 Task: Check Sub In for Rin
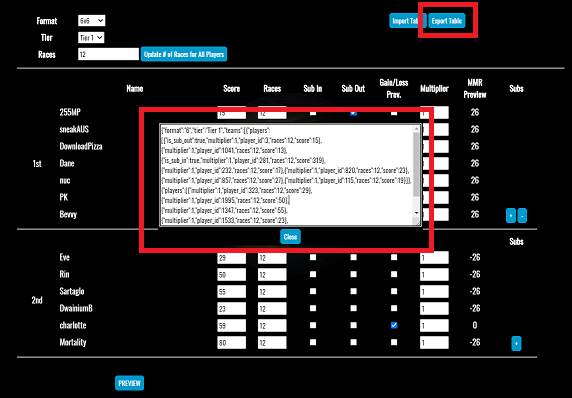click(313, 274)
